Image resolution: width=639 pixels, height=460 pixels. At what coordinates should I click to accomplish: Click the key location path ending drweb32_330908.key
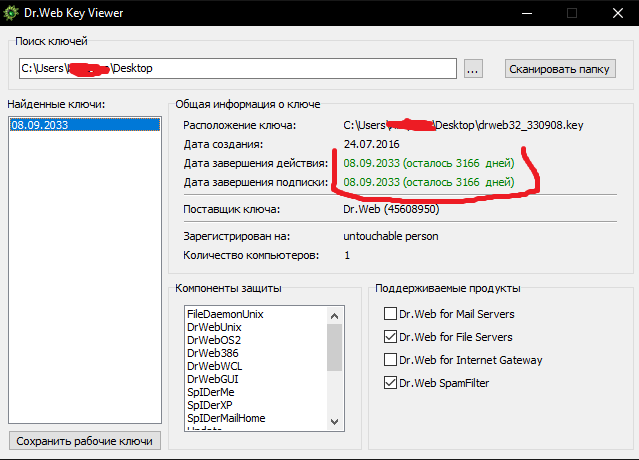point(463,125)
